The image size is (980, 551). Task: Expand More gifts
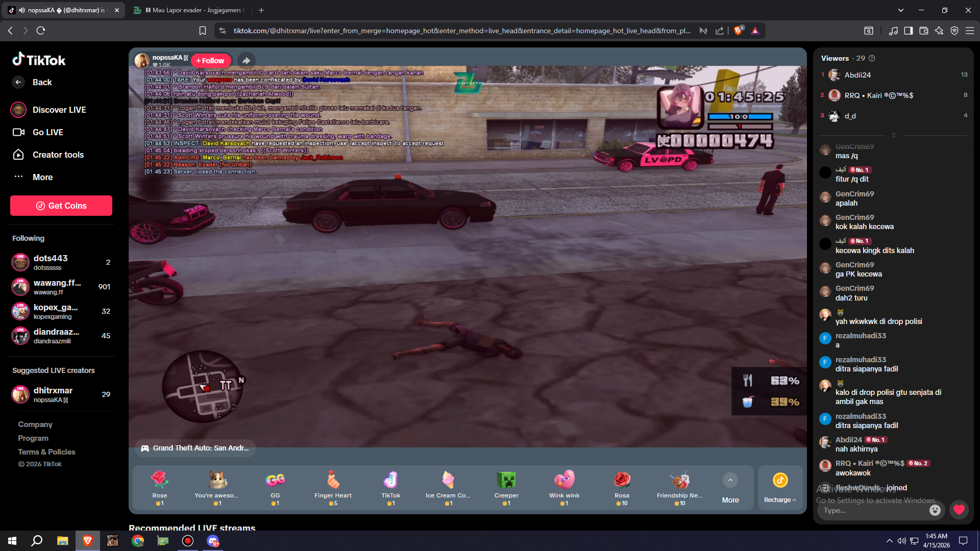(x=730, y=488)
